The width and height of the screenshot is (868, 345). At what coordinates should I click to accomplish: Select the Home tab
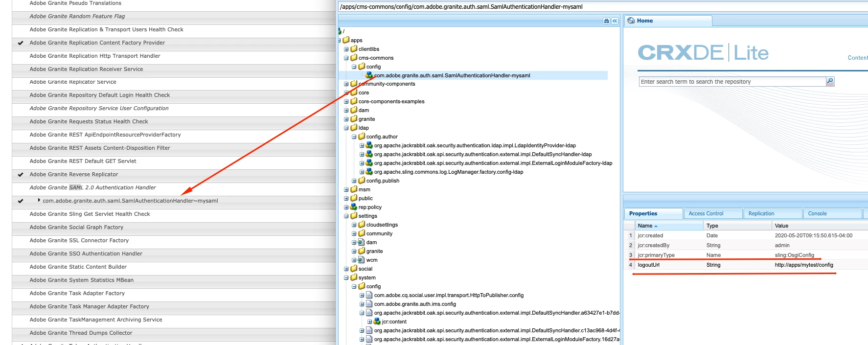668,21
